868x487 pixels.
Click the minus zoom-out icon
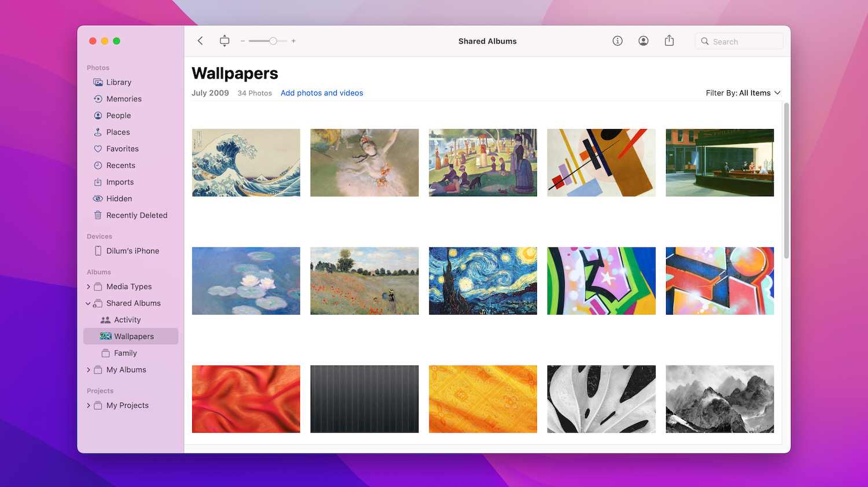click(242, 41)
